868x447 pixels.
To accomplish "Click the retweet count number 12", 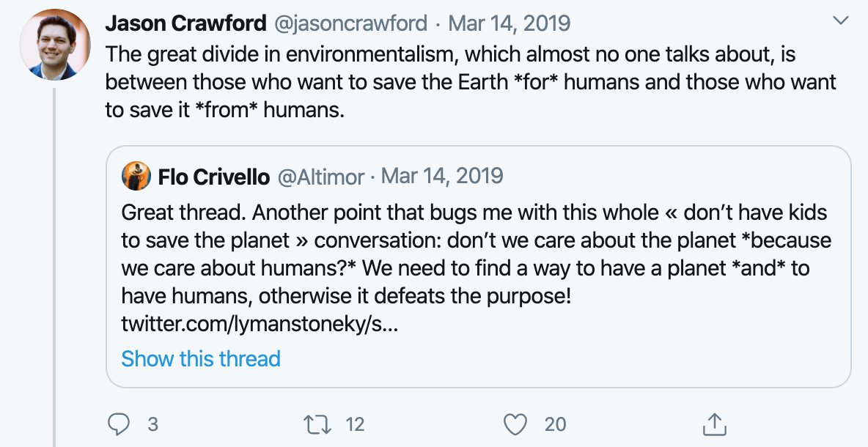I will point(355,424).
